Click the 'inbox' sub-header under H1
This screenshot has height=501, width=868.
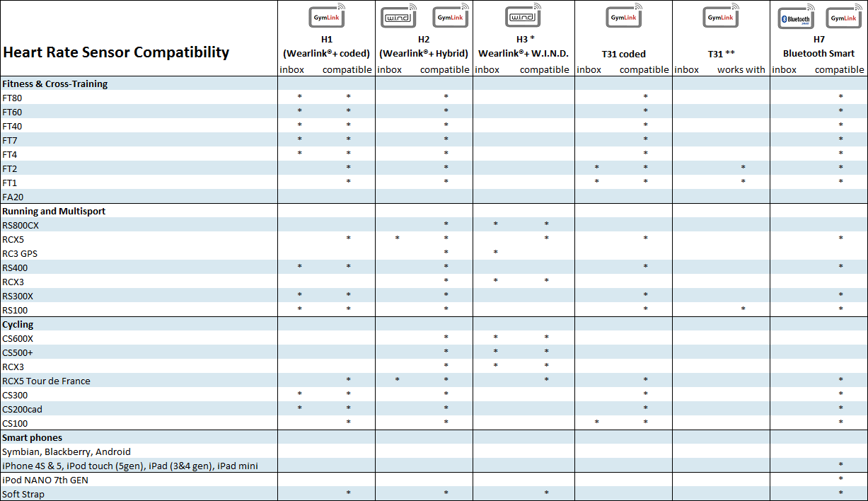point(291,69)
